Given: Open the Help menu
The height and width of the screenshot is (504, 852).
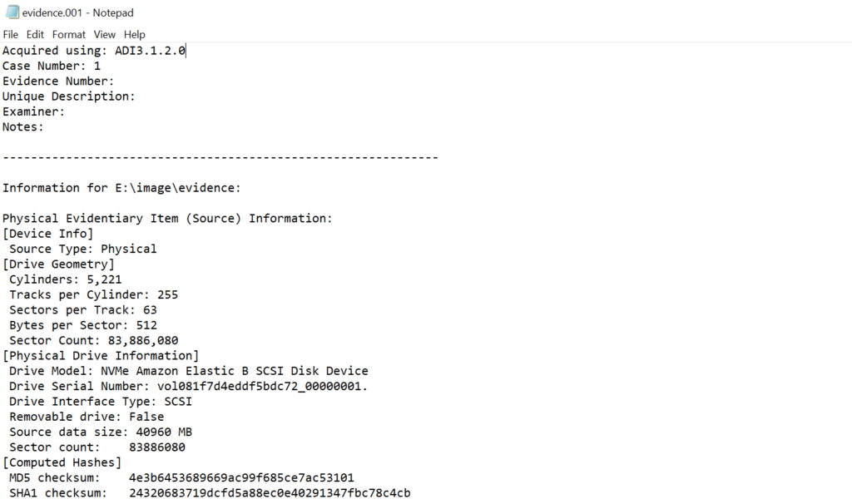Looking at the screenshot, I should click(135, 34).
